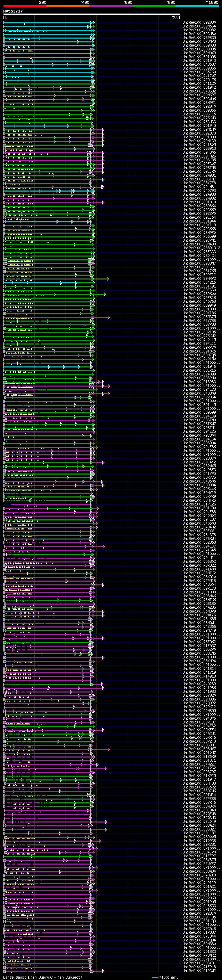Select hit UniRef100_Q9M1H0
Screen dimensions: 222x980
coord(199,129)
